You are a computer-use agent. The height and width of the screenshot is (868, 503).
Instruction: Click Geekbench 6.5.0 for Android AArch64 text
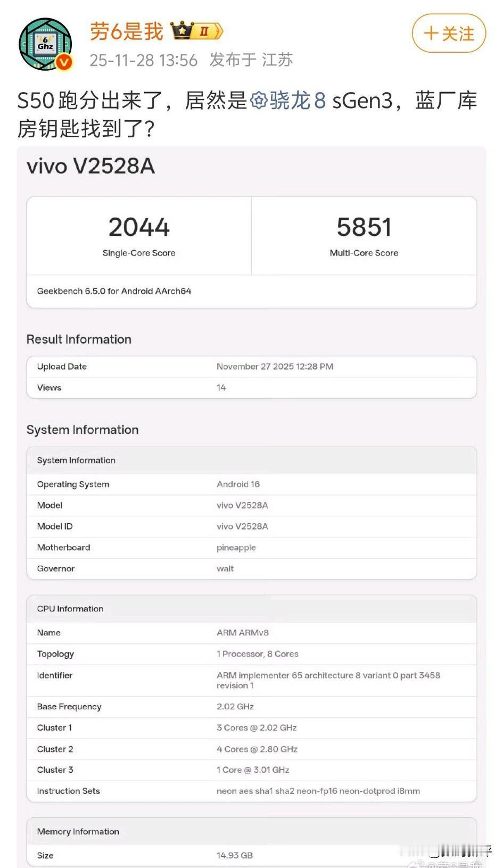114,291
